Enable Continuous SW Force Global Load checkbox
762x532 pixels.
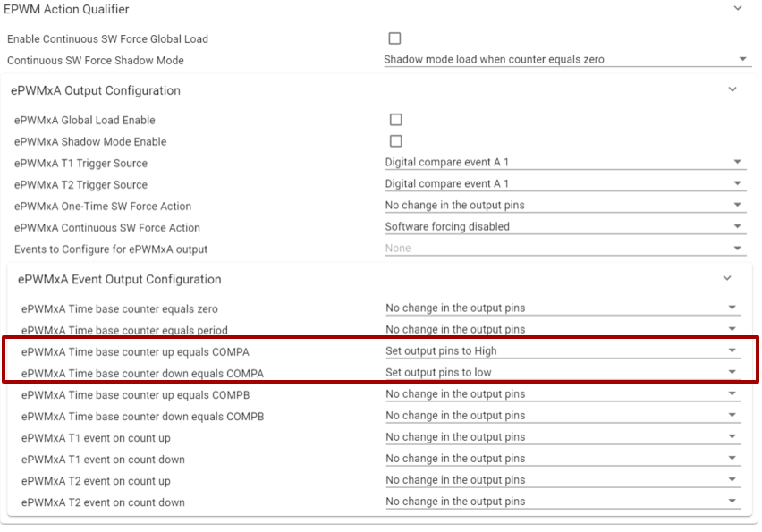click(x=394, y=38)
